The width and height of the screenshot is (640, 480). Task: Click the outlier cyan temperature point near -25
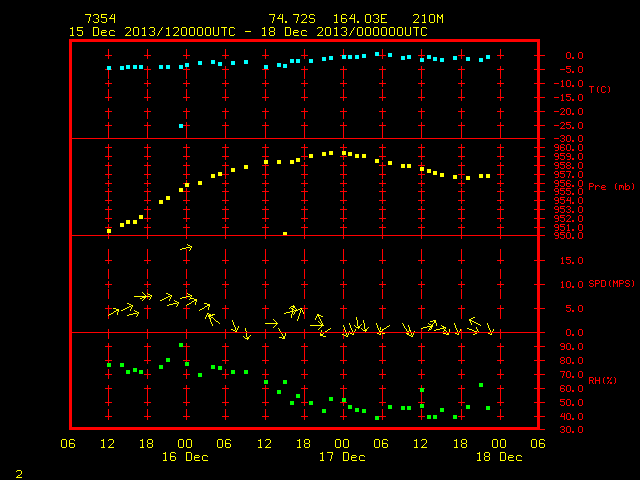pyautogui.click(x=181, y=126)
